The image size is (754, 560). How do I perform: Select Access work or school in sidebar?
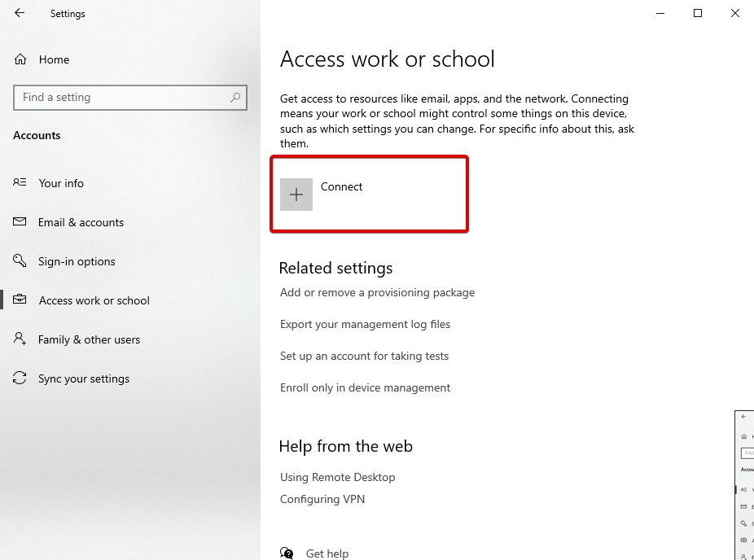94,300
